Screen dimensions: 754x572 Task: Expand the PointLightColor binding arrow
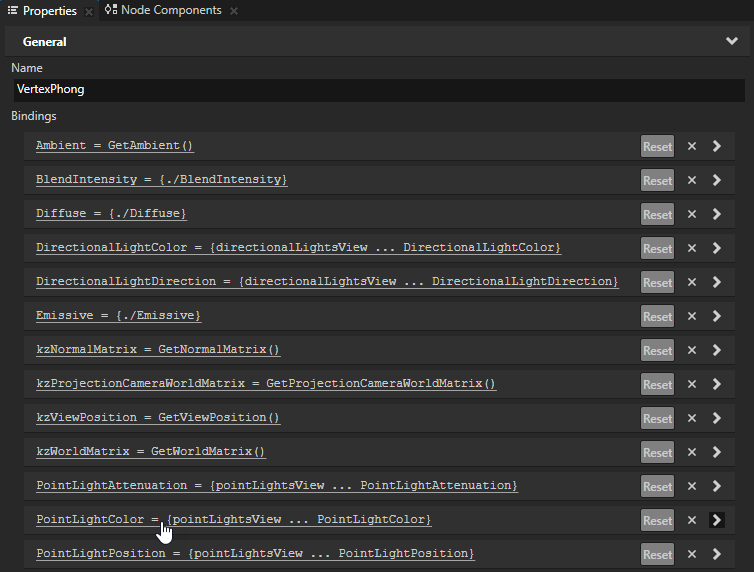click(717, 520)
